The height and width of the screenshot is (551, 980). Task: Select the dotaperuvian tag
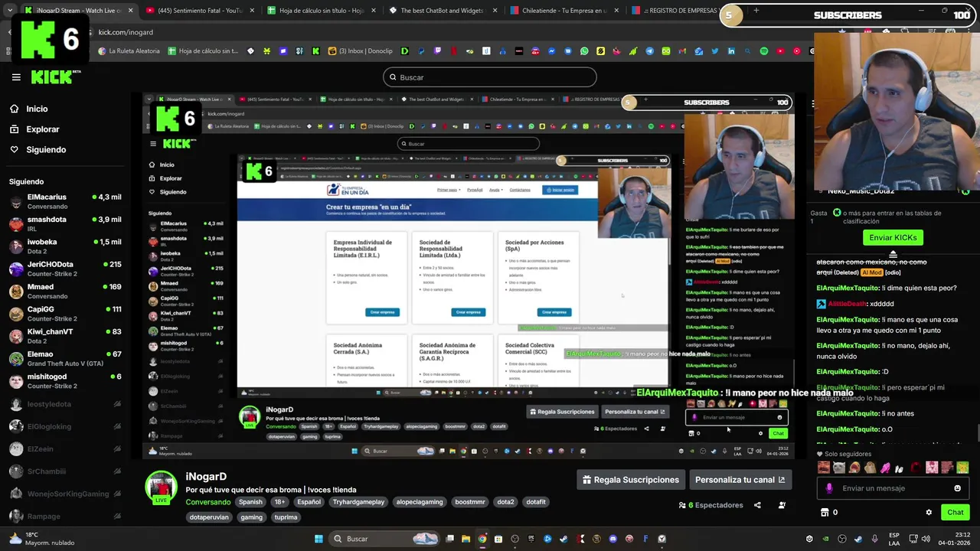pyautogui.click(x=209, y=517)
